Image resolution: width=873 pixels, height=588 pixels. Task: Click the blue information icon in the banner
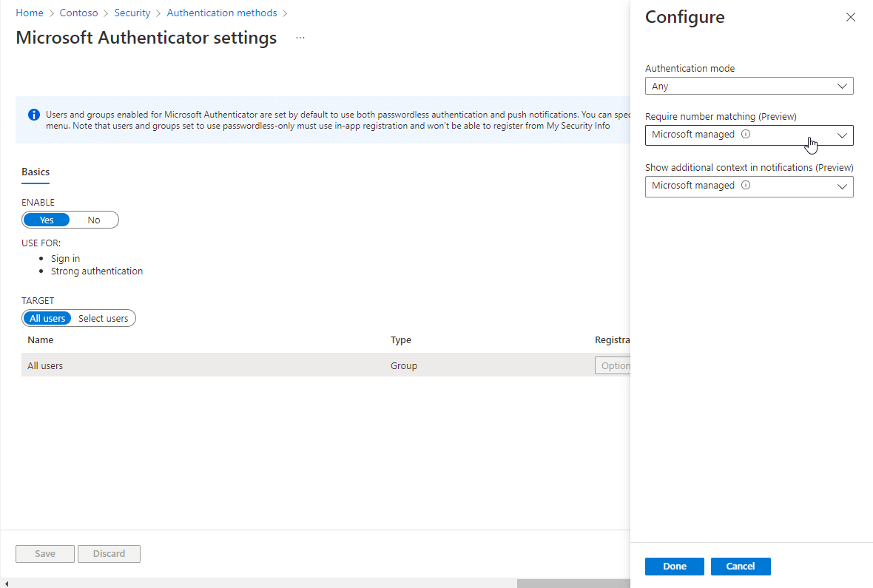click(34, 115)
